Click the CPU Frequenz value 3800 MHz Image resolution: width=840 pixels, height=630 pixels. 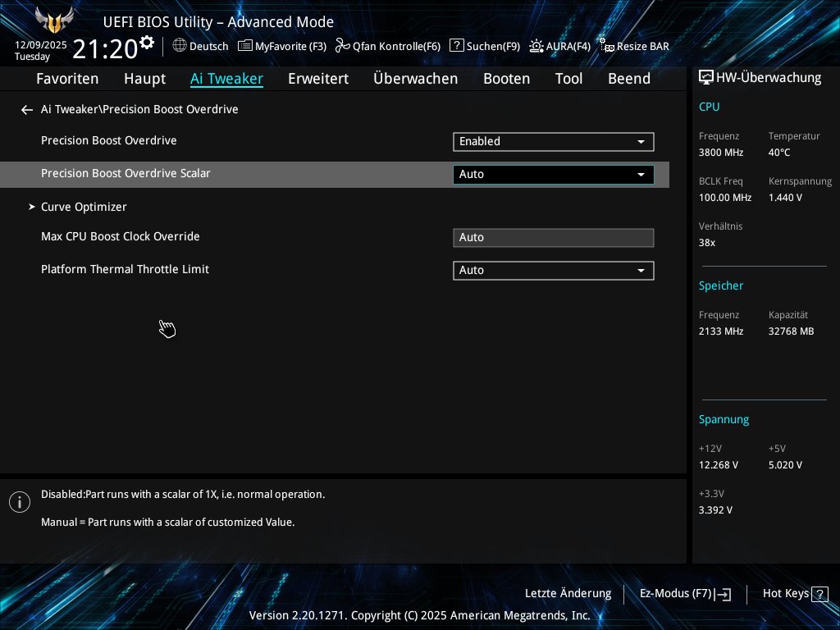coord(721,153)
